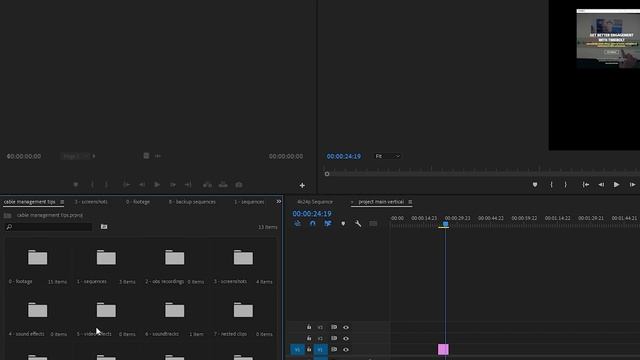640x360 pixels.
Task: Mark Out in the Program Monitor
Action: 566,185
